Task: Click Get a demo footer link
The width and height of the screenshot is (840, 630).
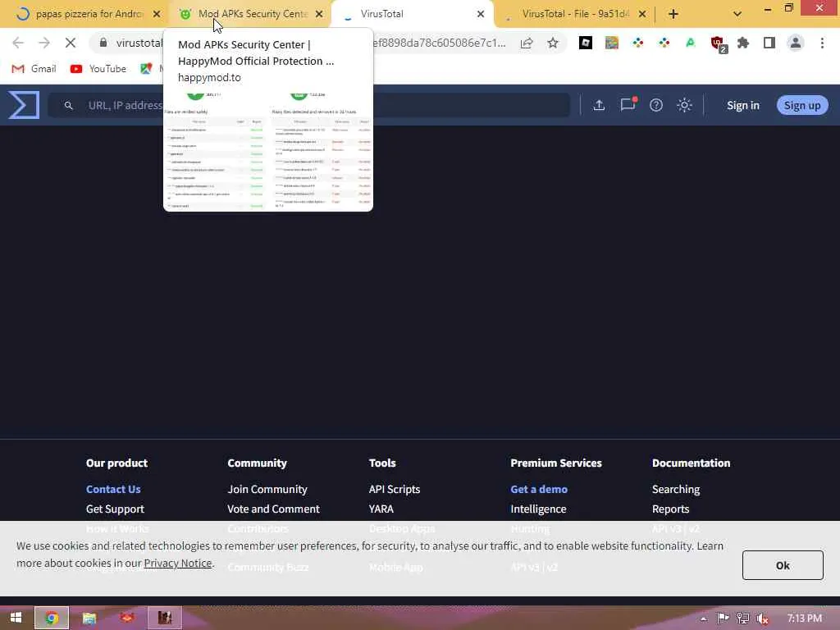Action: point(539,489)
